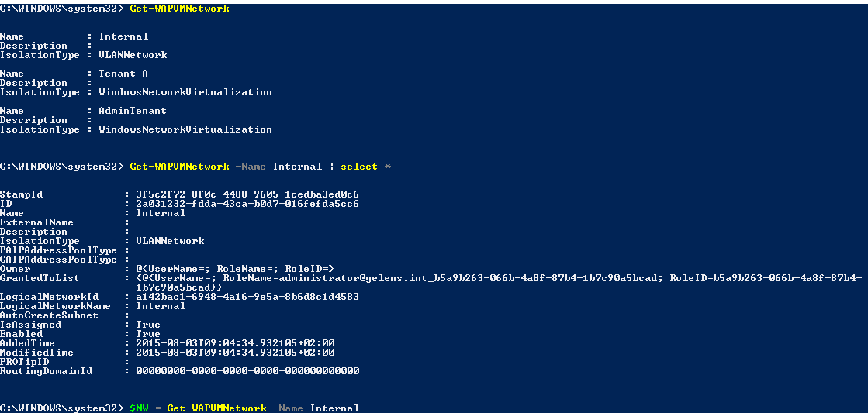
Task: Click the RoutingDomainId zero GUID value
Action: tap(247, 371)
